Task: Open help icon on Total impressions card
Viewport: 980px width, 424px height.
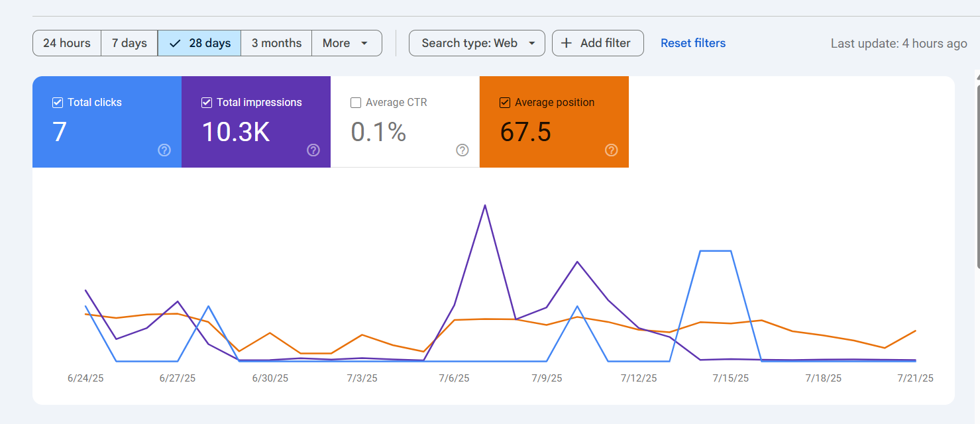Action: (313, 150)
